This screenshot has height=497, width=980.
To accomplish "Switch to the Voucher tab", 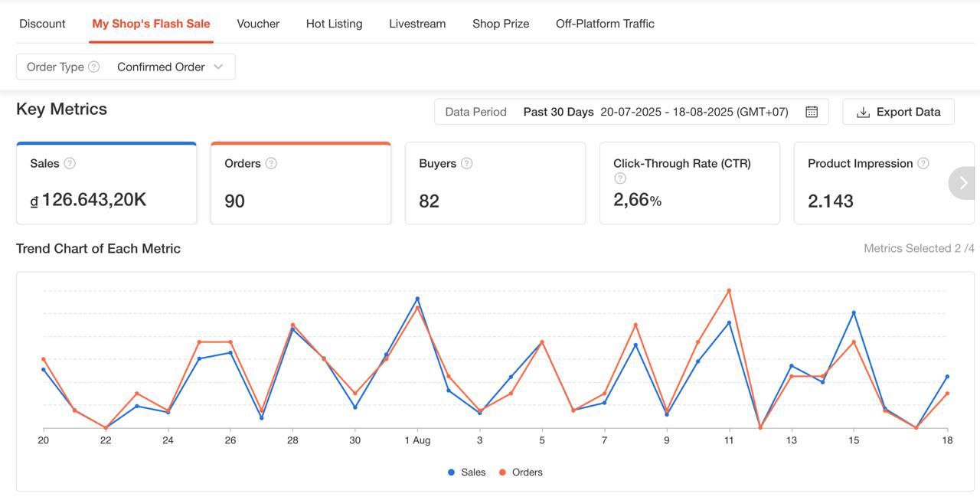I will tap(258, 24).
